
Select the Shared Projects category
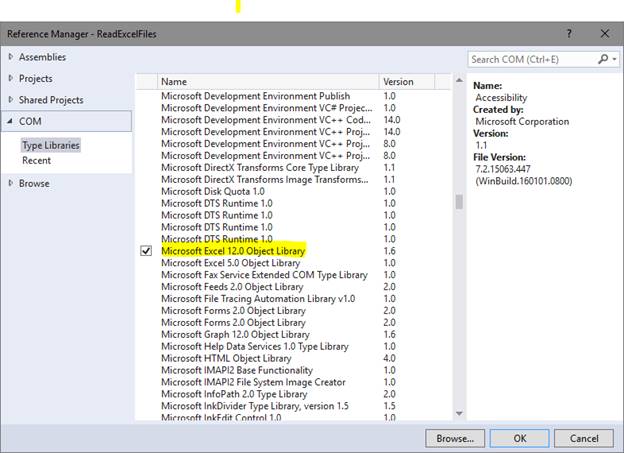coord(51,100)
